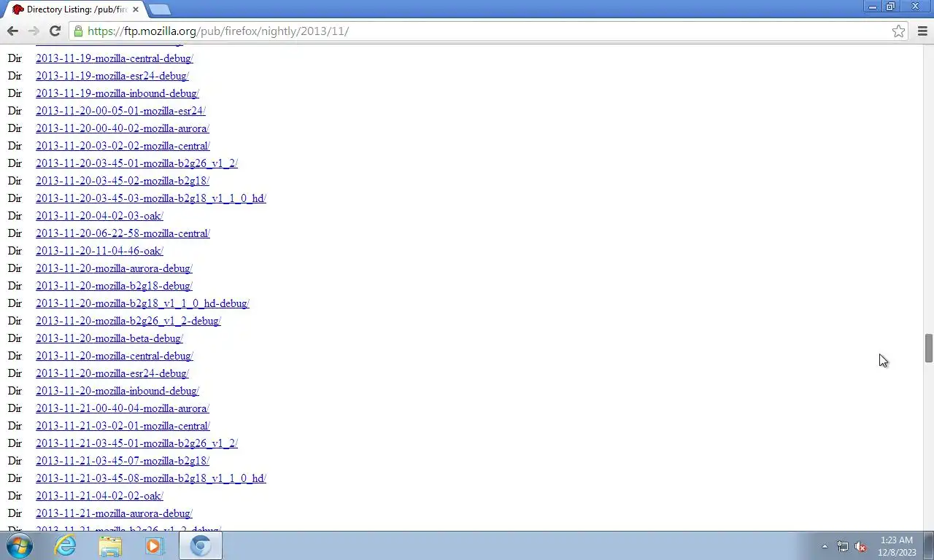
Task: Click the green padlock security icon
Action: click(x=78, y=31)
